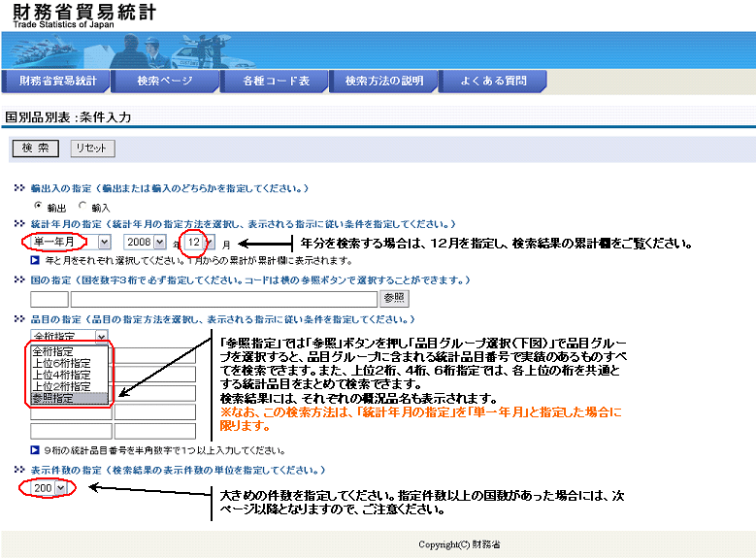Screen dimensions: 756x558
Task: Open the よくある質問 tab
Action: click(494, 81)
